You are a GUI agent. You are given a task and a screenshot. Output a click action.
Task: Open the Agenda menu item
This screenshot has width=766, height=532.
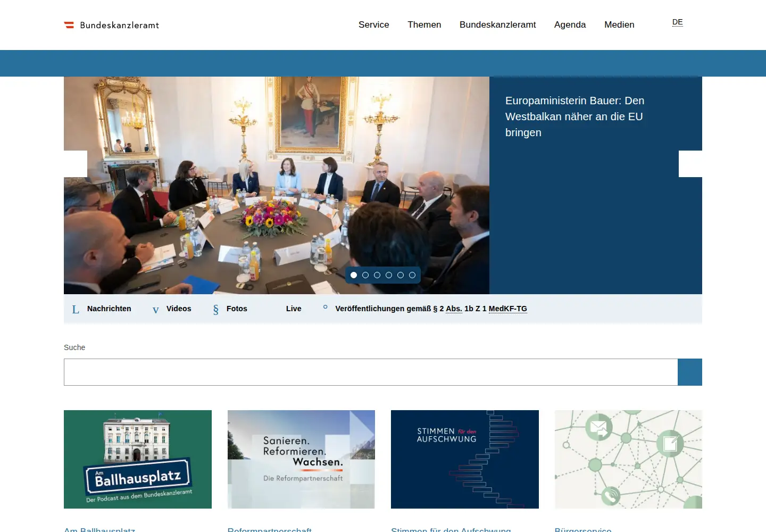[570, 24]
